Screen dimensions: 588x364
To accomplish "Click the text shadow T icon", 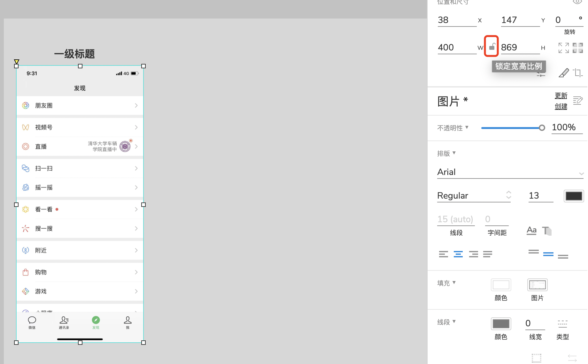I will tap(547, 231).
